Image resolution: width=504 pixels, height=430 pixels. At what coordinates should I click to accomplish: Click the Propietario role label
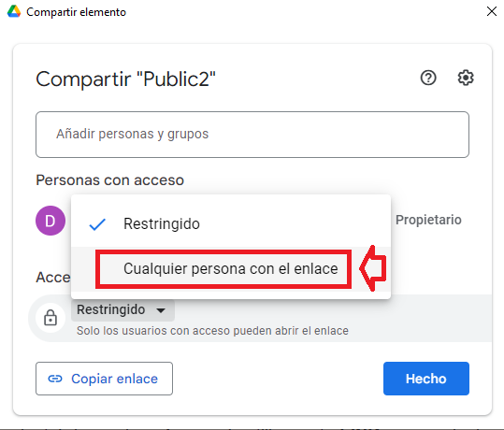[x=428, y=221]
